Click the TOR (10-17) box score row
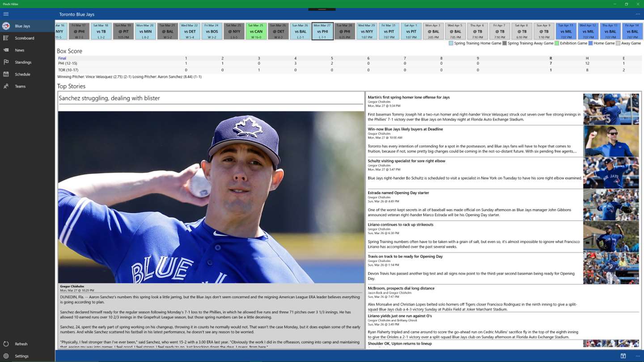 (x=350, y=70)
